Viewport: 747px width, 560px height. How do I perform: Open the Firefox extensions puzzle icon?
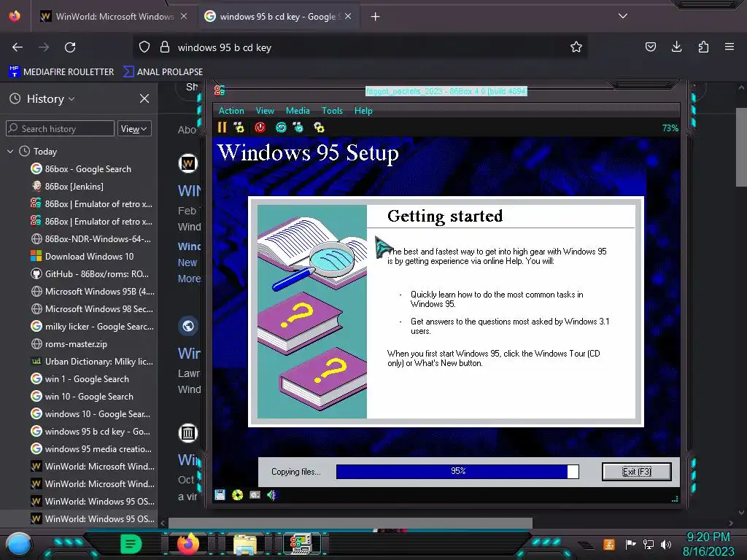(x=703, y=47)
